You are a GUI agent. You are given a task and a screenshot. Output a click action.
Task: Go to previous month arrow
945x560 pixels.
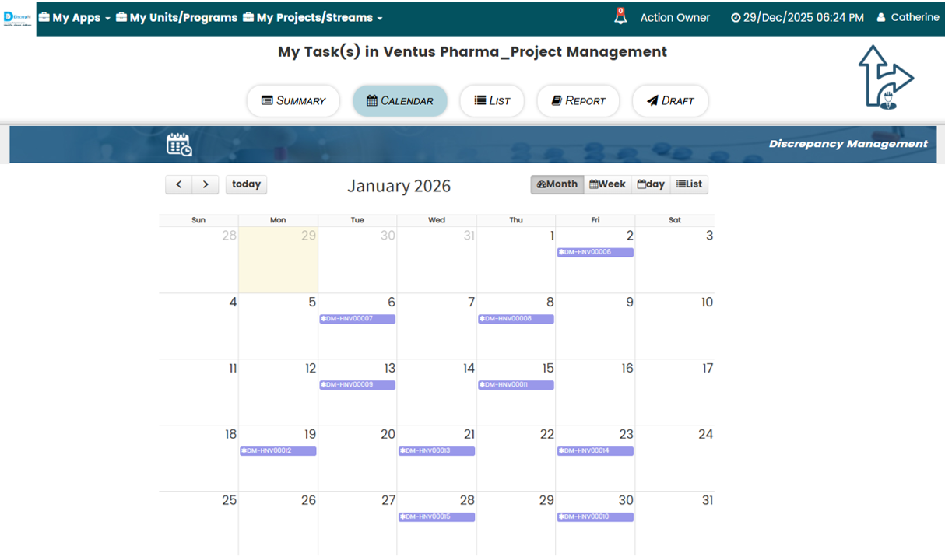(x=179, y=184)
